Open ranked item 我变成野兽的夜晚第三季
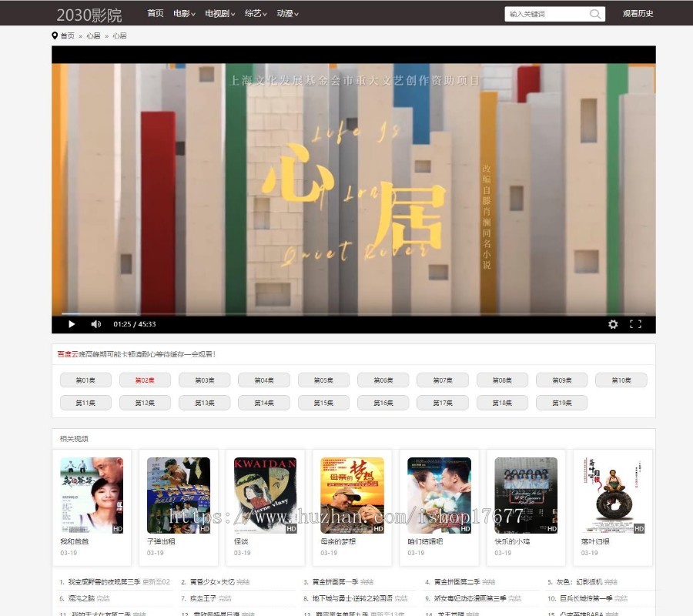 [x=104, y=582]
